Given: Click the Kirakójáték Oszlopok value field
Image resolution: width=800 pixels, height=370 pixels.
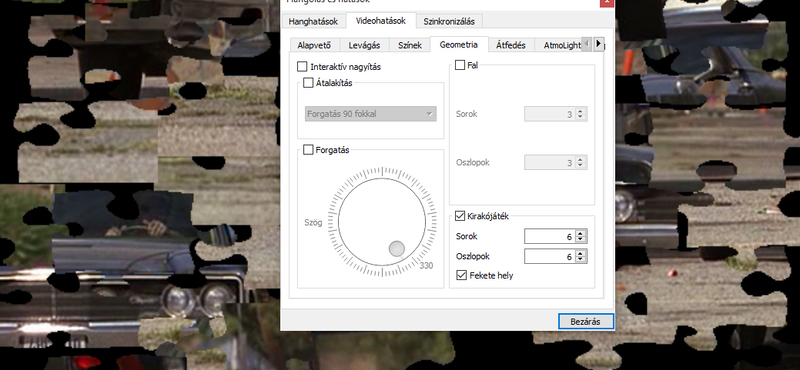Looking at the screenshot, I should click(x=549, y=256).
